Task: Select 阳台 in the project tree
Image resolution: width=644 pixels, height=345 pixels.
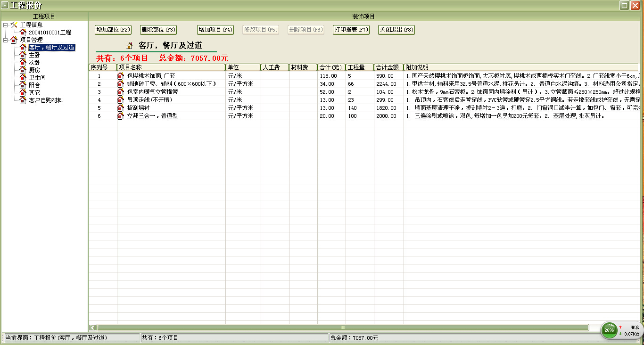Action: point(34,85)
